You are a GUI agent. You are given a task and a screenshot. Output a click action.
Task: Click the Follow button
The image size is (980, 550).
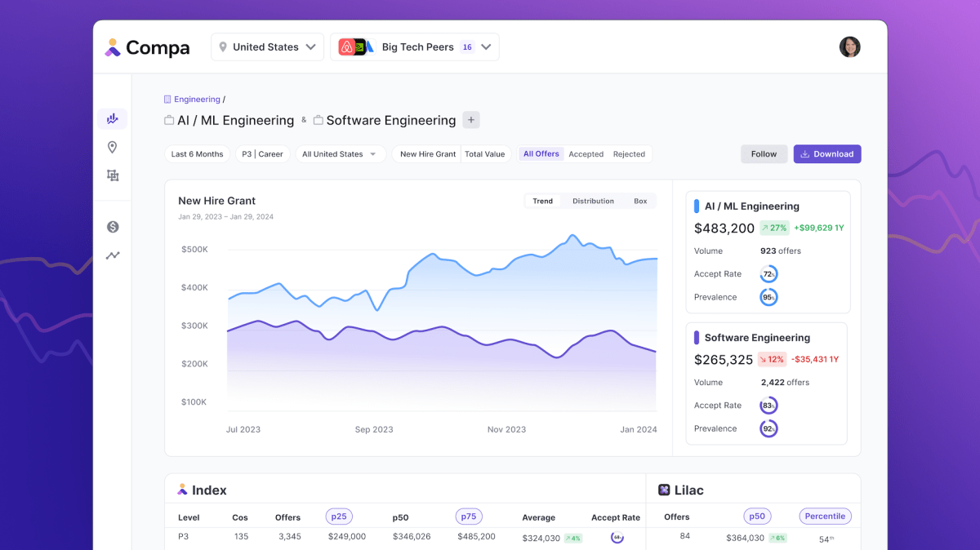click(x=764, y=154)
